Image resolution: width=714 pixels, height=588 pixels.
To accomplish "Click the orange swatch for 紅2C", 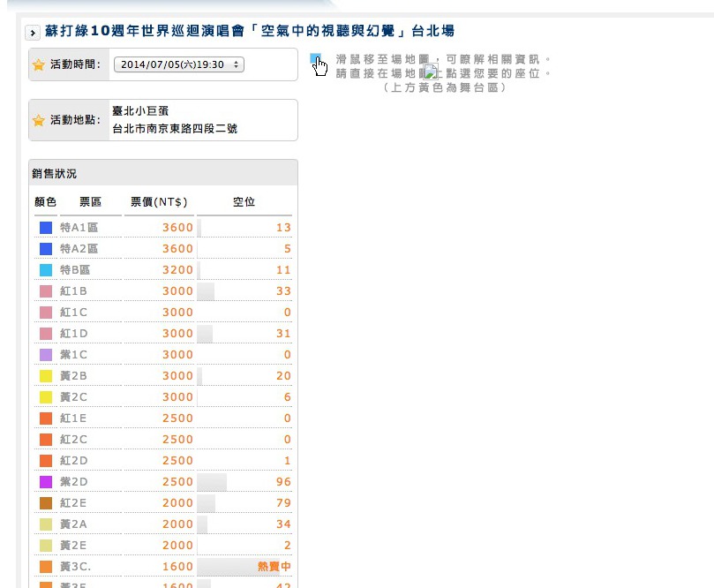I will tap(46, 440).
